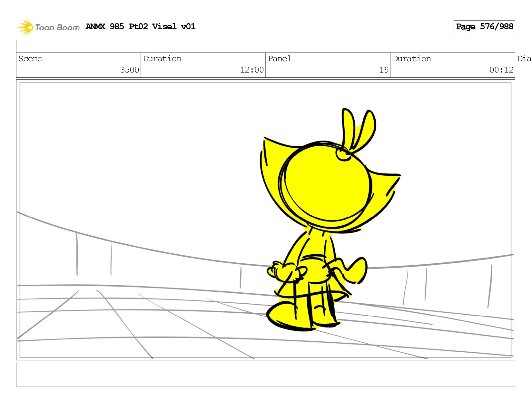Select scene number 3500
The height and width of the screenshot is (411, 532).
(x=129, y=70)
